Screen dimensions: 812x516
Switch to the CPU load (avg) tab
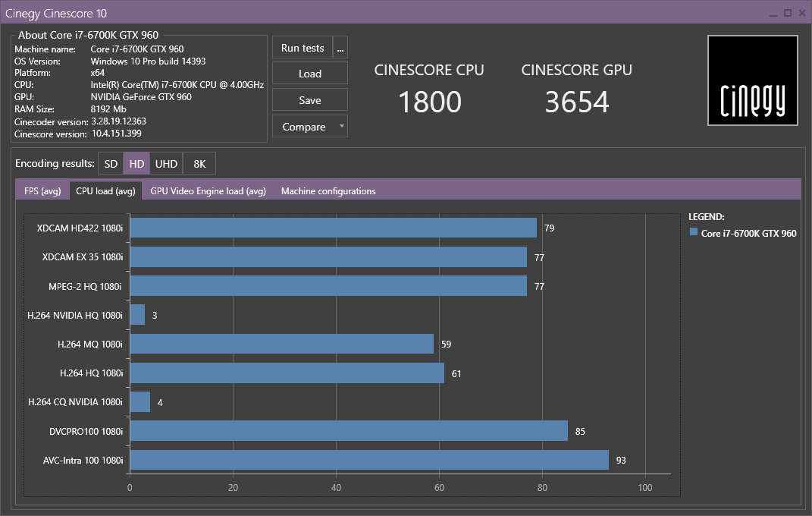105,190
